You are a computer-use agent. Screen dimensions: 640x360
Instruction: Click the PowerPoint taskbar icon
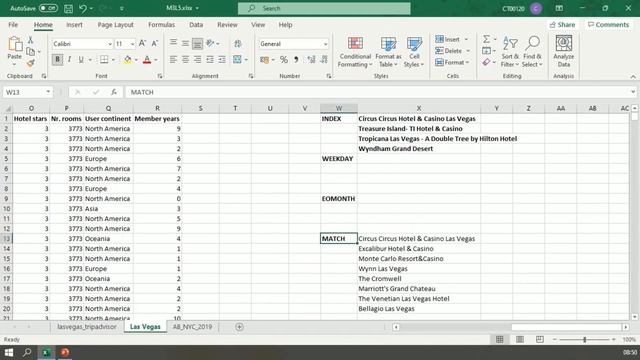(x=65, y=352)
